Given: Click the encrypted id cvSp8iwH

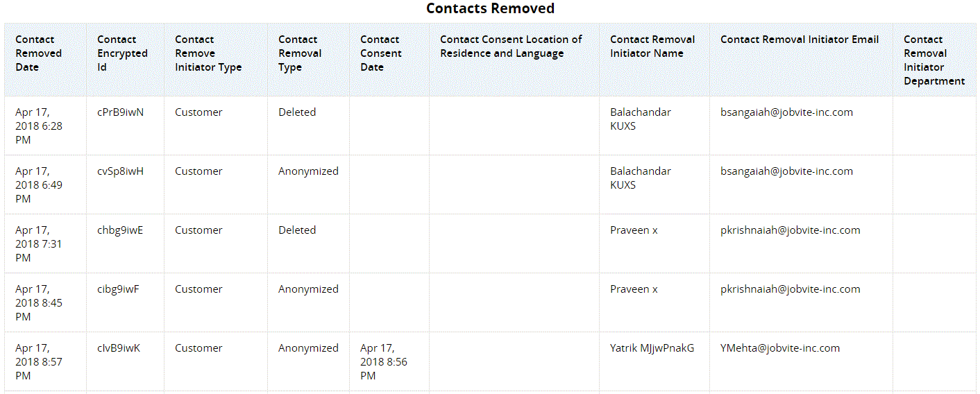Looking at the screenshot, I should point(121,171).
